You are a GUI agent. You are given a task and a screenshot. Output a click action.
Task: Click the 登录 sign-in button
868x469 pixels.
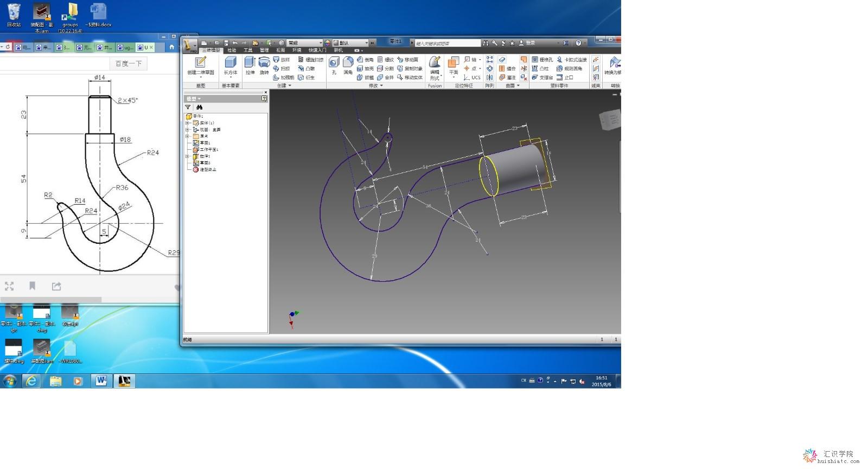coord(527,42)
